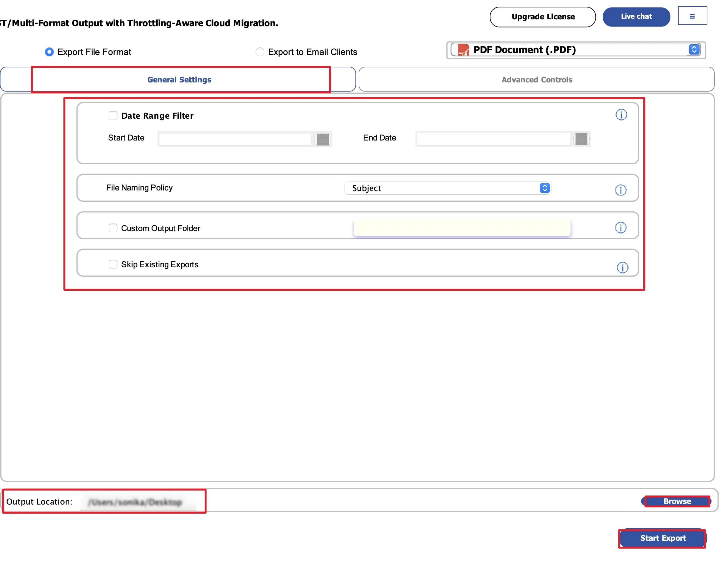
Task: Expand the PDF Document format dropdown
Action: 576,50
